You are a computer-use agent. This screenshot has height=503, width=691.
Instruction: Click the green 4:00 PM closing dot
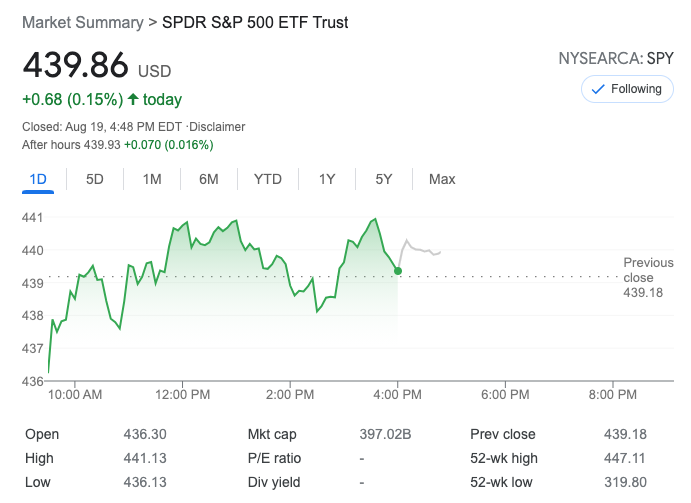pos(398,271)
